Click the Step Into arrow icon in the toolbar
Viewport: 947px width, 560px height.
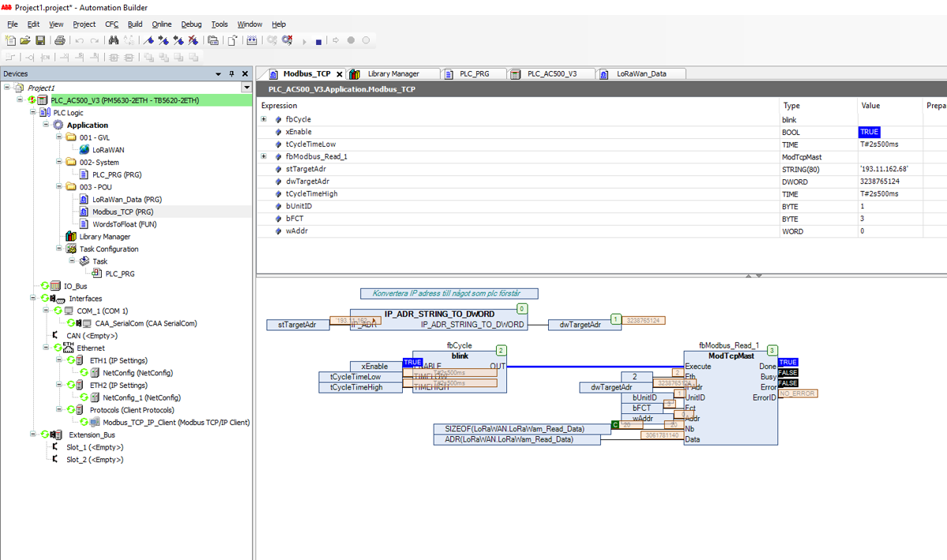point(336,40)
